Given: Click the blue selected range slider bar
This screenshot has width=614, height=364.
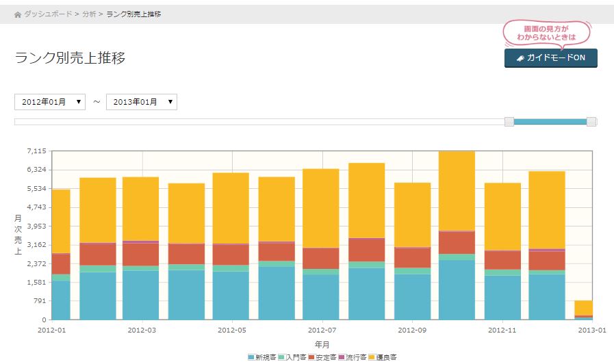Looking at the screenshot, I should [550, 122].
